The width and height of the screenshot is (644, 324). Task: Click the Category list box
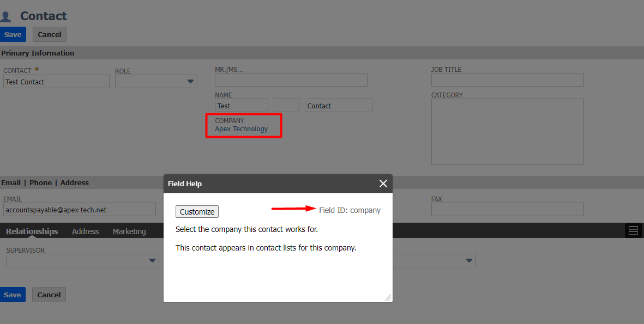click(507, 131)
